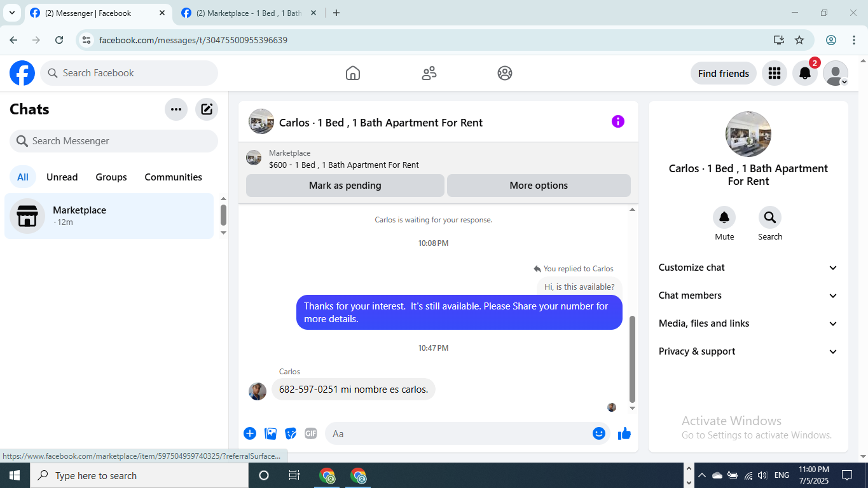
Task: Choose a sticker icon in composer
Action: (291, 433)
